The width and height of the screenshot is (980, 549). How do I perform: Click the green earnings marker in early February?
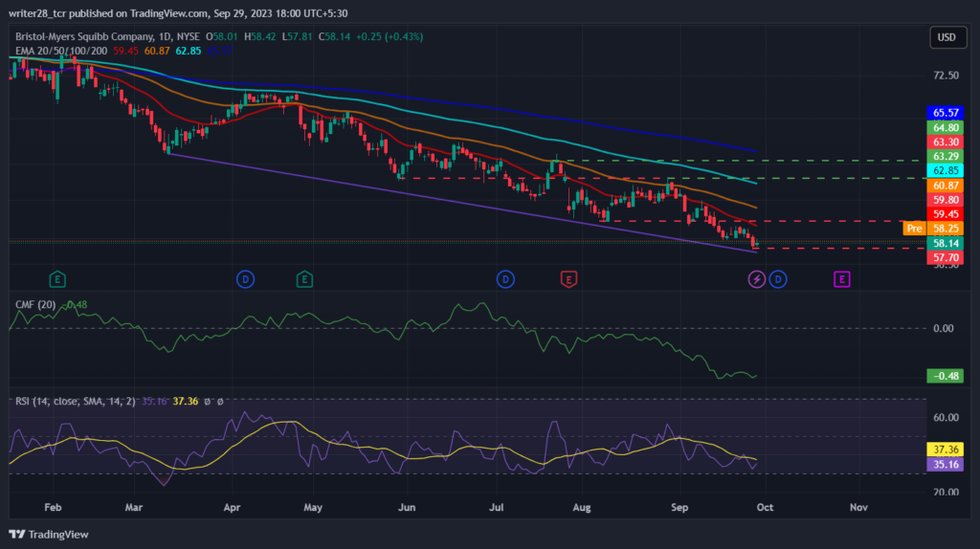coord(57,279)
